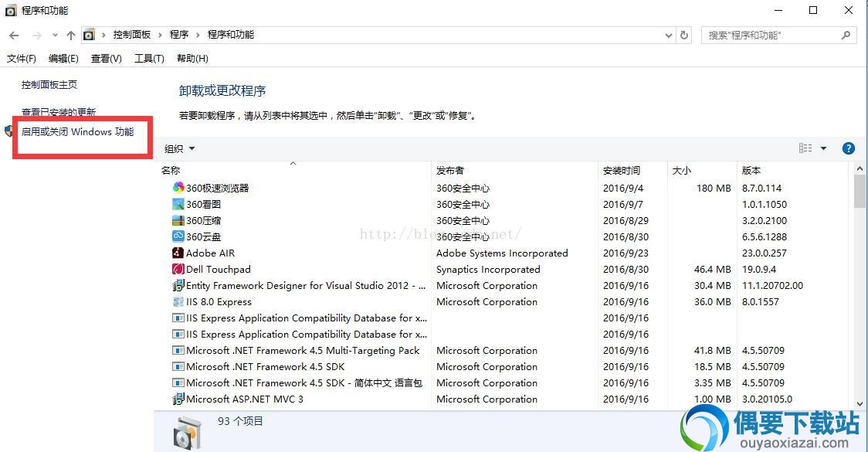Select Microsoft .NET Framework 4.5 SDK icon
The height and width of the screenshot is (452, 868).
pyautogui.click(x=178, y=366)
